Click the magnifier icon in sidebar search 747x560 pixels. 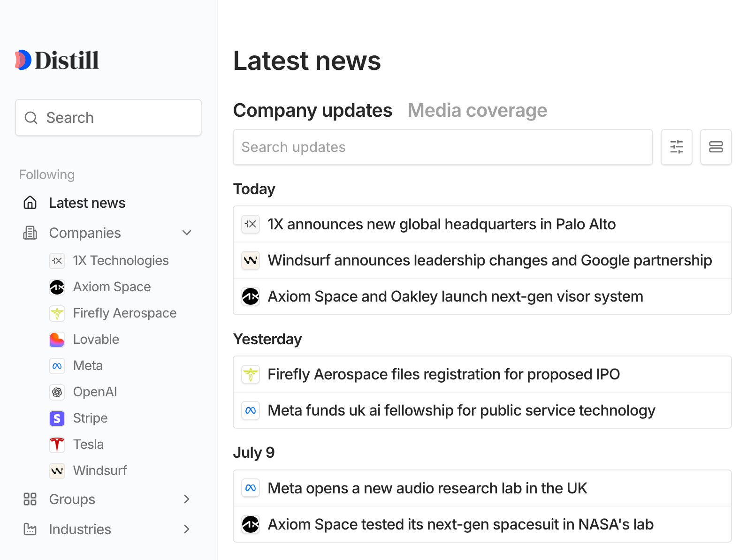coord(31,118)
